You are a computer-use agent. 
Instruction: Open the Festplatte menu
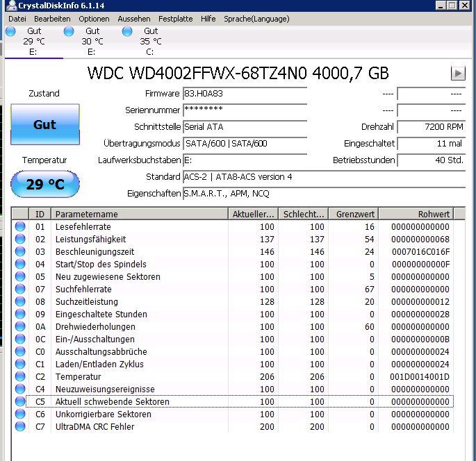pyautogui.click(x=176, y=19)
